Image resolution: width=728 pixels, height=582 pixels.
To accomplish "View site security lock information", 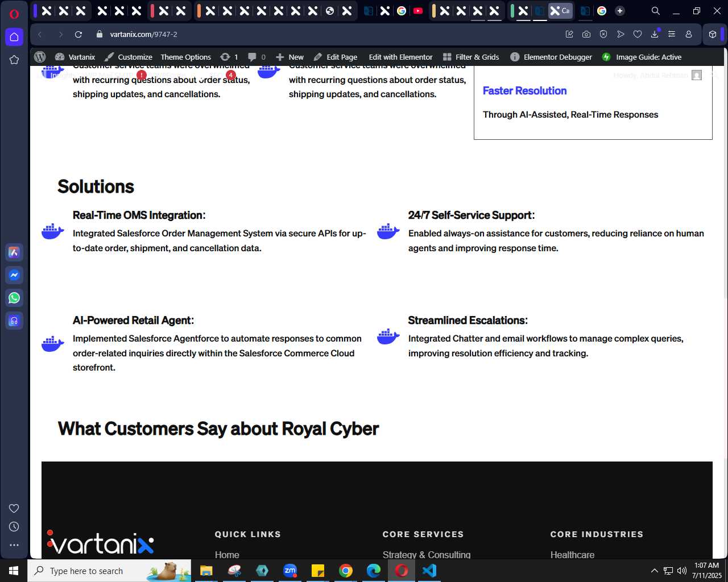I will [100, 34].
